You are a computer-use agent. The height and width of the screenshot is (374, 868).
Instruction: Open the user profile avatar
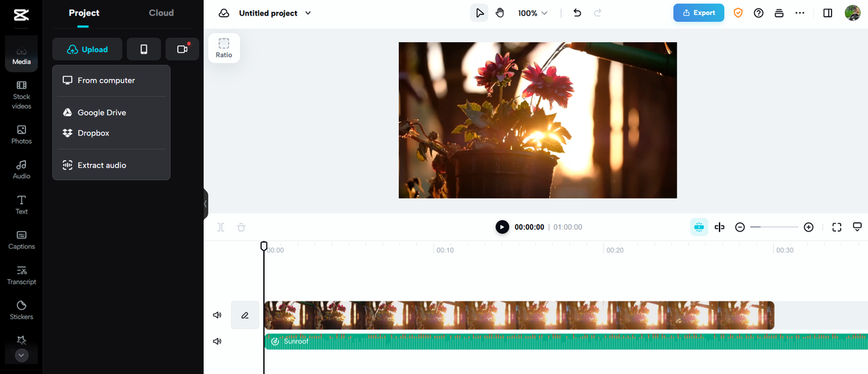pos(852,13)
